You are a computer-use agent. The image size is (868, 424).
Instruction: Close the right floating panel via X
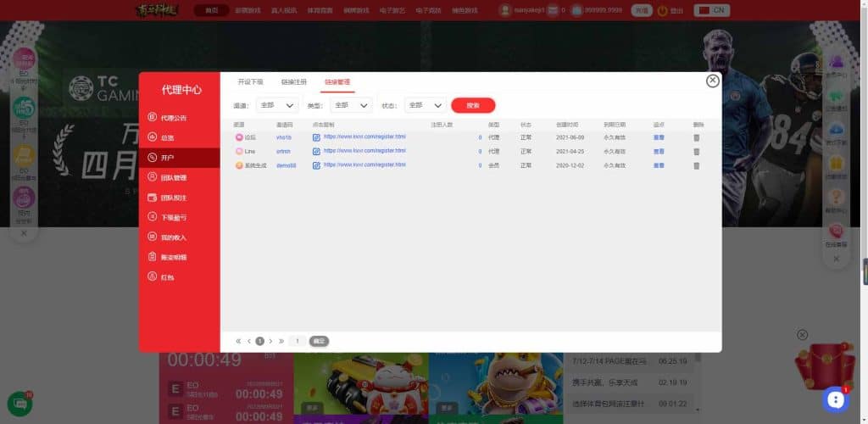(x=837, y=259)
